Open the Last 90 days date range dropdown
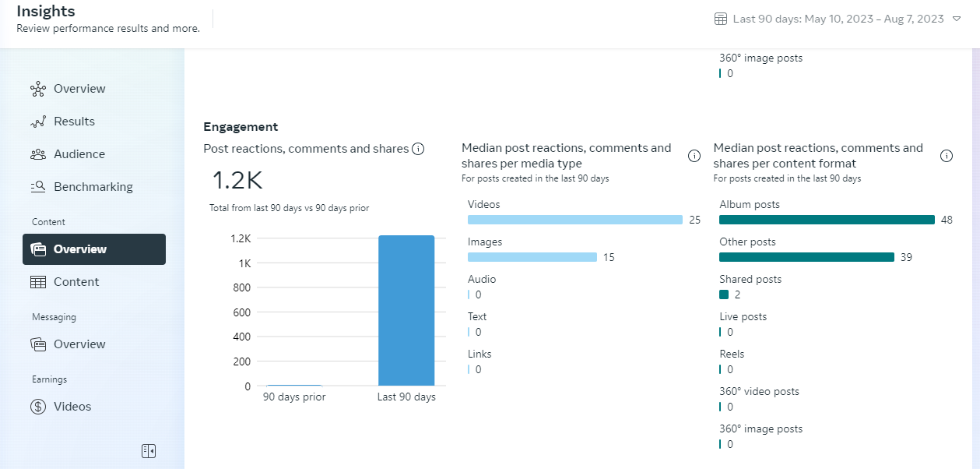 click(x=957, y=19)
